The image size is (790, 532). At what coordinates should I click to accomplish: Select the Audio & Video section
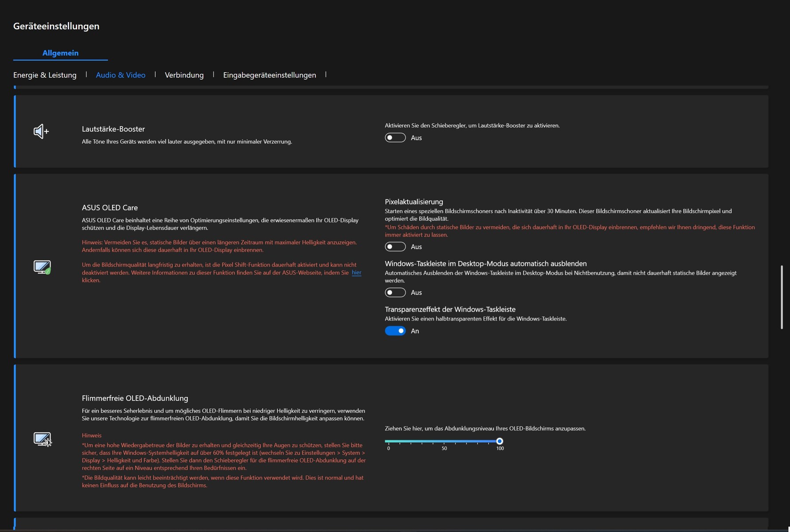click(x=121, y=75)
